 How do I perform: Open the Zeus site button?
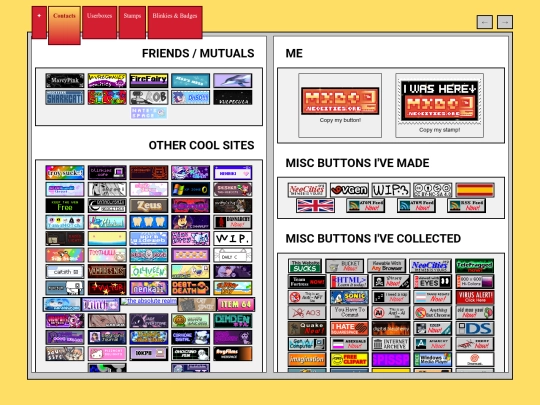(x=149, y=206)
